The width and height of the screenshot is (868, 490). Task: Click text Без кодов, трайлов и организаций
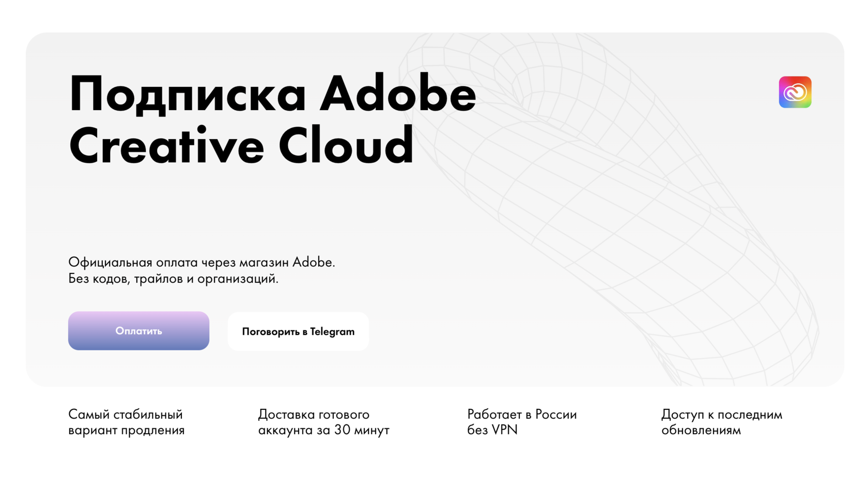tap(173, 279)
